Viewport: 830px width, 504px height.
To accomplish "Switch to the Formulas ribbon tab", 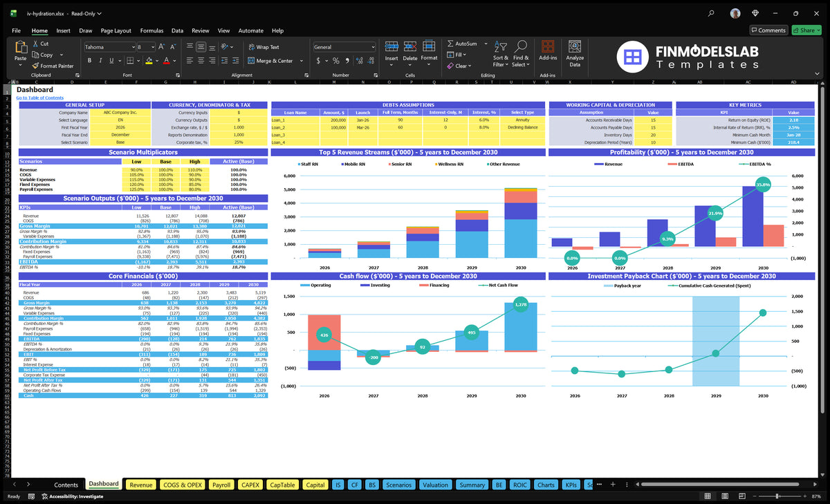I will [x=151, y=30].
